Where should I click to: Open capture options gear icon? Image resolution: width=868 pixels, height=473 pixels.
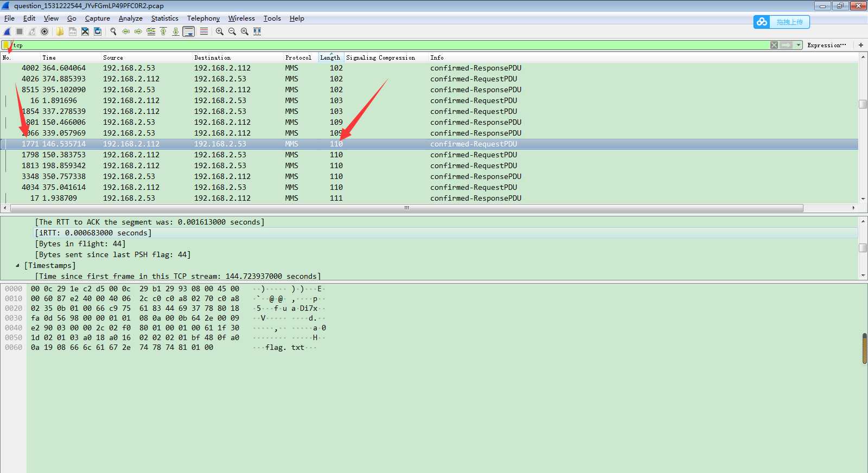[44, 31]
